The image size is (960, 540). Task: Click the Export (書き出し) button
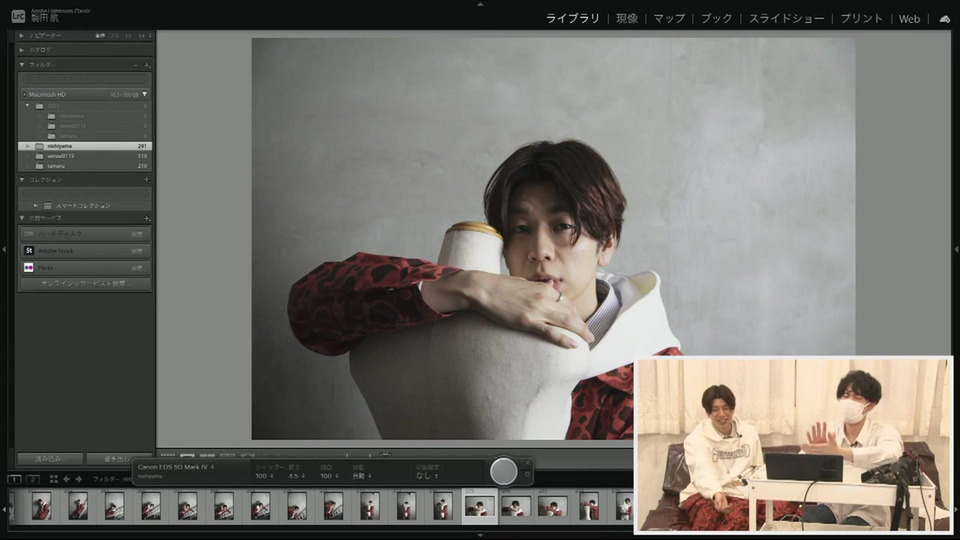click(119, 459)
